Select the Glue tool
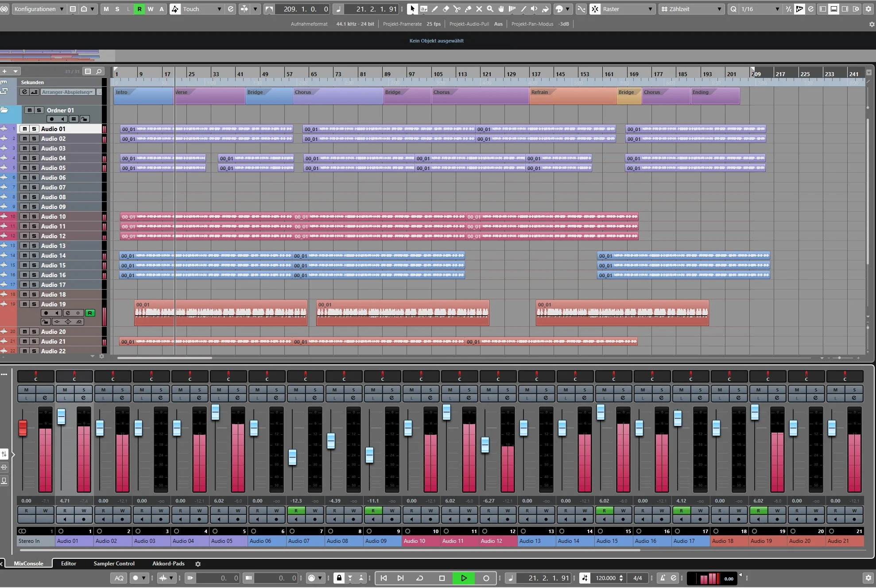876x588 pixels. click(x=468, y=9)
